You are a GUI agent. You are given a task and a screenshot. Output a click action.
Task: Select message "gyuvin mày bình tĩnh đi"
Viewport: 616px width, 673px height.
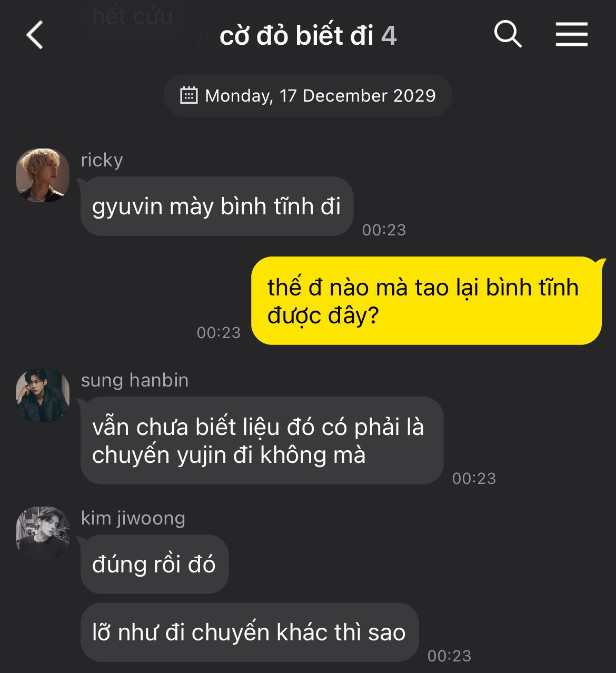click(216, 206)
